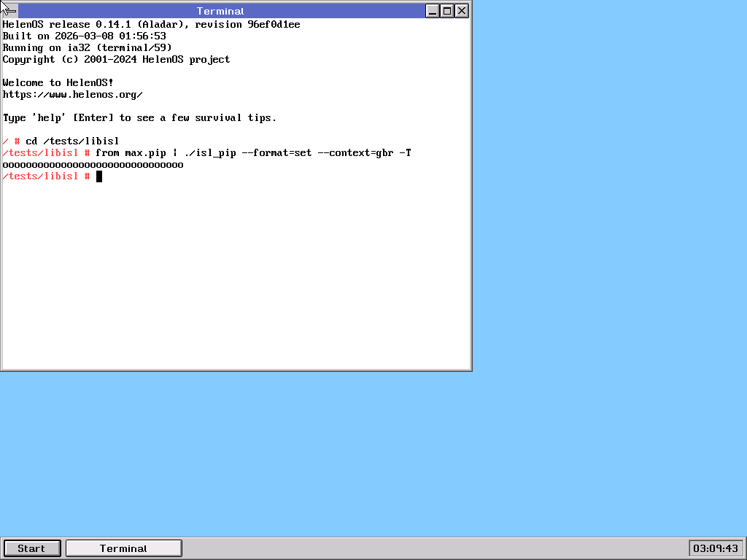Click the black block cursor at the prompt
747x560 pixels.
click(x=99, y=176)
